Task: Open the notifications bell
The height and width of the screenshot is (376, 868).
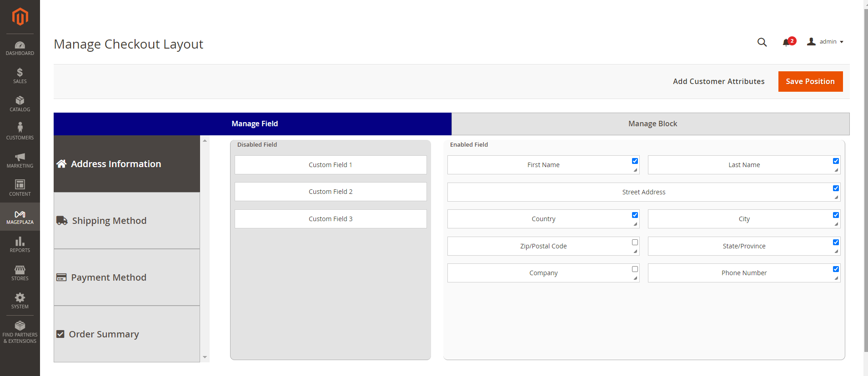Action: tap(786, 42)
